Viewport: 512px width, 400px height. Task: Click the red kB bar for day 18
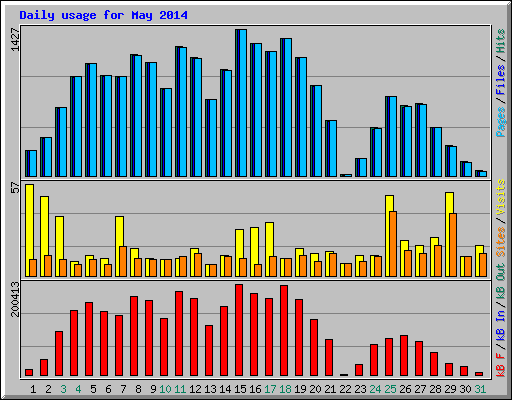pyautogui.click(x=284, y=331)
